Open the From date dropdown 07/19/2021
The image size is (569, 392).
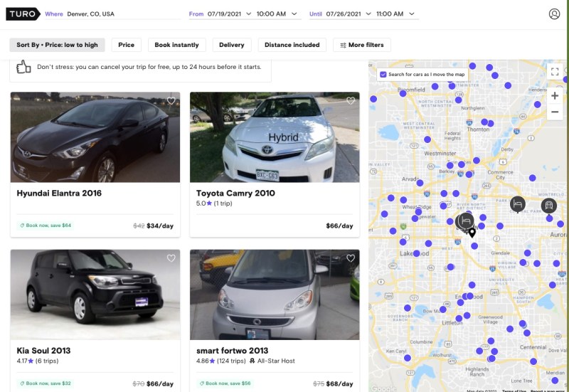point(229,14)
